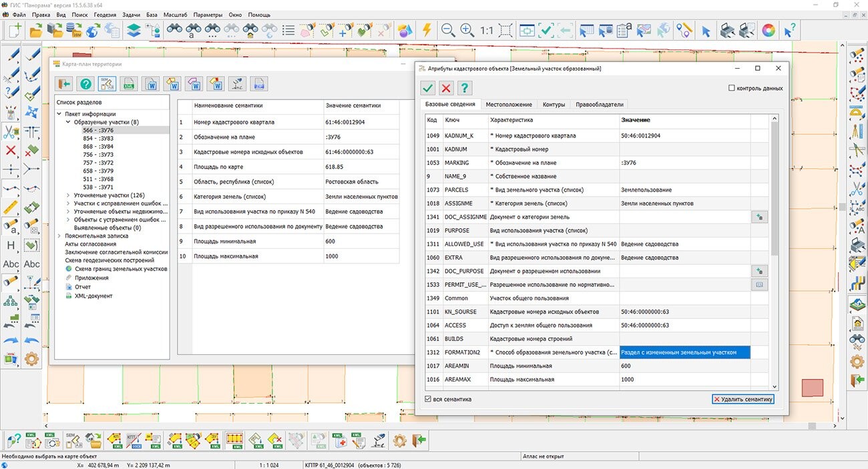
Task: Open the help question mark in attributes dialog
Action: 465,88
